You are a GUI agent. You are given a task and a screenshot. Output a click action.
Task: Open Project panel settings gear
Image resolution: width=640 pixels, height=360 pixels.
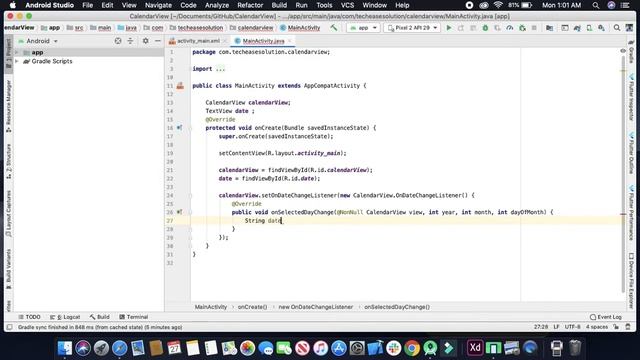tap(145, 41)
